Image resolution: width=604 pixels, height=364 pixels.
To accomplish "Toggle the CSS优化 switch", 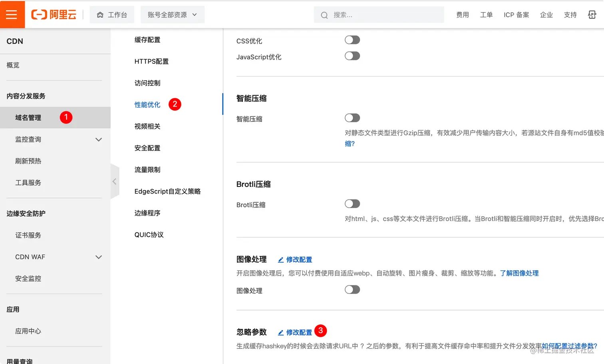I will coord(352,40).
